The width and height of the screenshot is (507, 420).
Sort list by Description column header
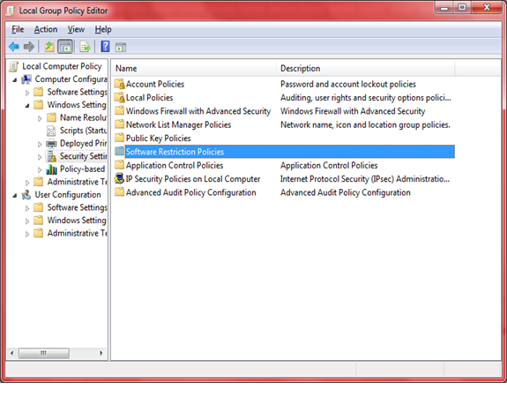point(366,68)
